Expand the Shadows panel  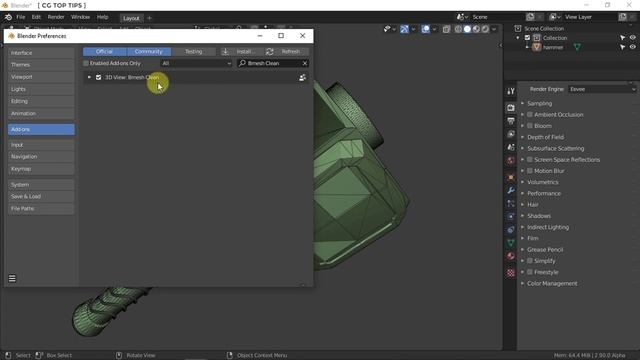coord(539,216)
